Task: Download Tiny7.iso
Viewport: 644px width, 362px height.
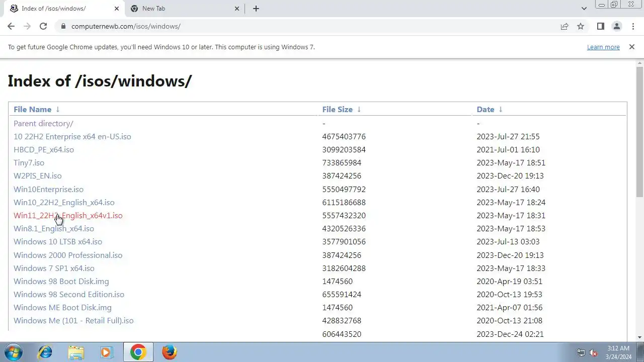Action: [x=29, y=162]
